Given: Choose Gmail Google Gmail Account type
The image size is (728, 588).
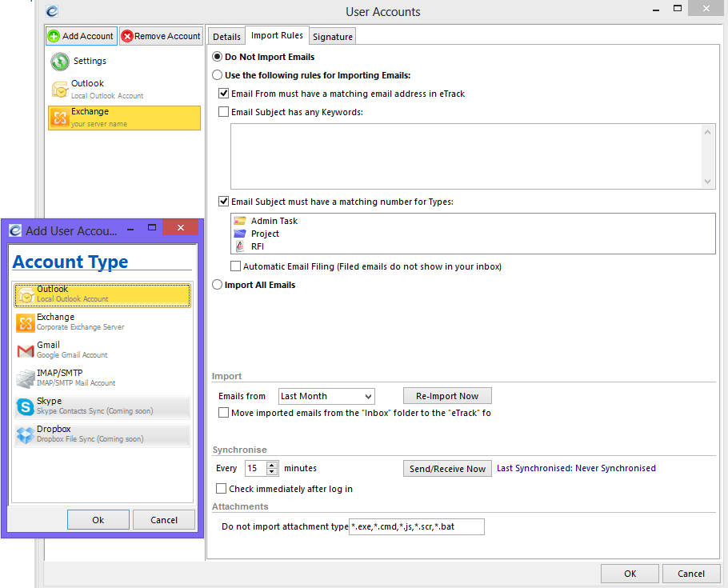Looking at the screenshot, I should tap(102, 350).
